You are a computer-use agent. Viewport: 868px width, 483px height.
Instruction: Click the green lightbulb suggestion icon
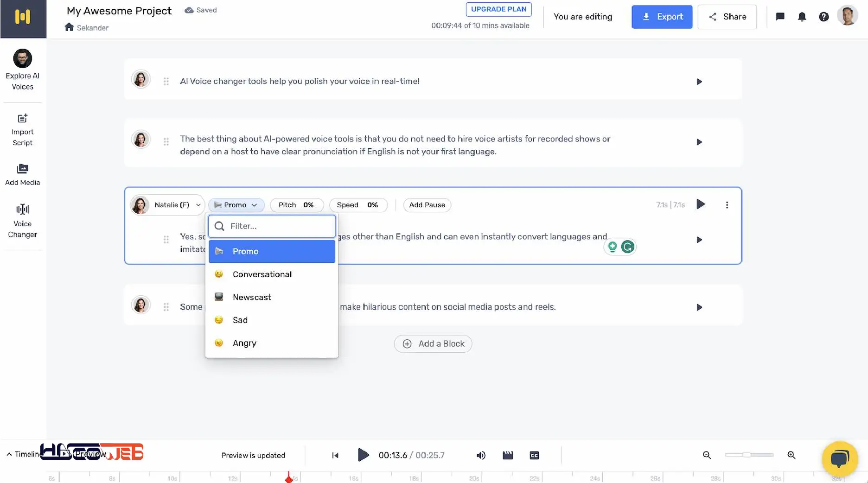(x=612, y=247)
